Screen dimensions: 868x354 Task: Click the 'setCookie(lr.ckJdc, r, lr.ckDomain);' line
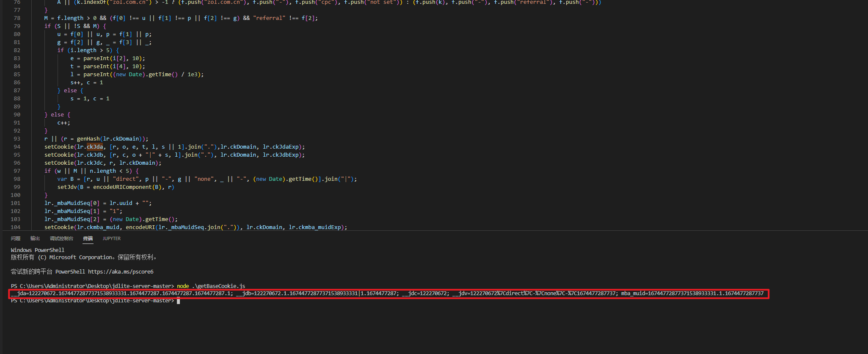(103, 163)
